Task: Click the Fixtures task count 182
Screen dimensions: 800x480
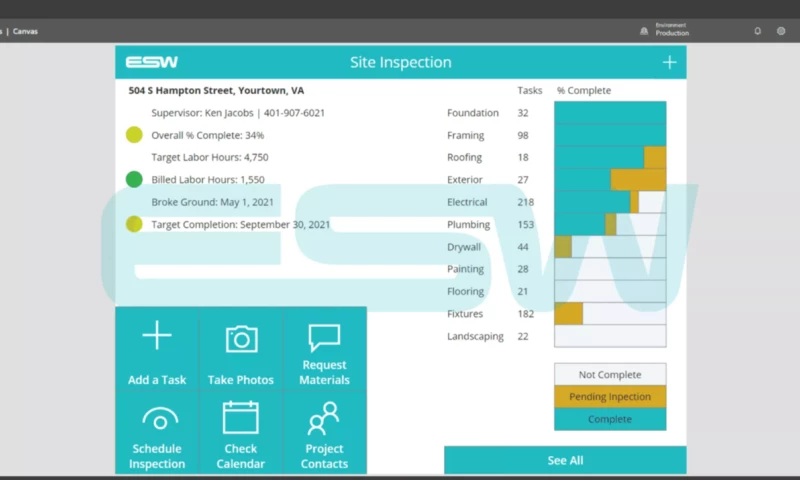Action: (526, 314)
